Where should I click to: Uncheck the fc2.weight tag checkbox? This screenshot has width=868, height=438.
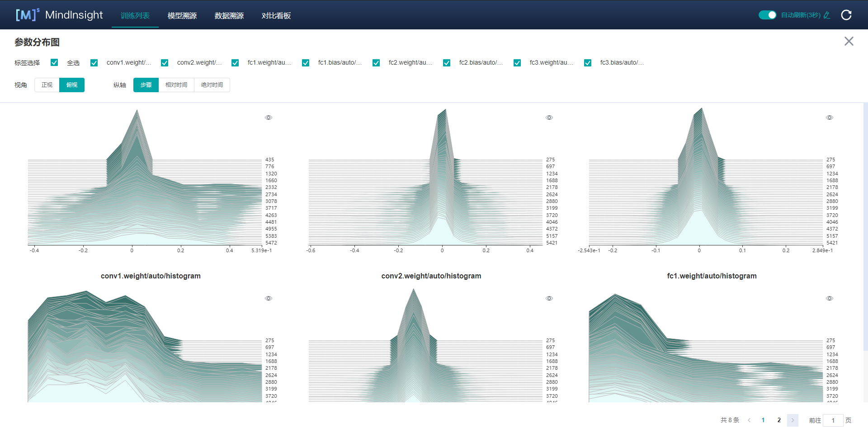(x=376, y=63)
